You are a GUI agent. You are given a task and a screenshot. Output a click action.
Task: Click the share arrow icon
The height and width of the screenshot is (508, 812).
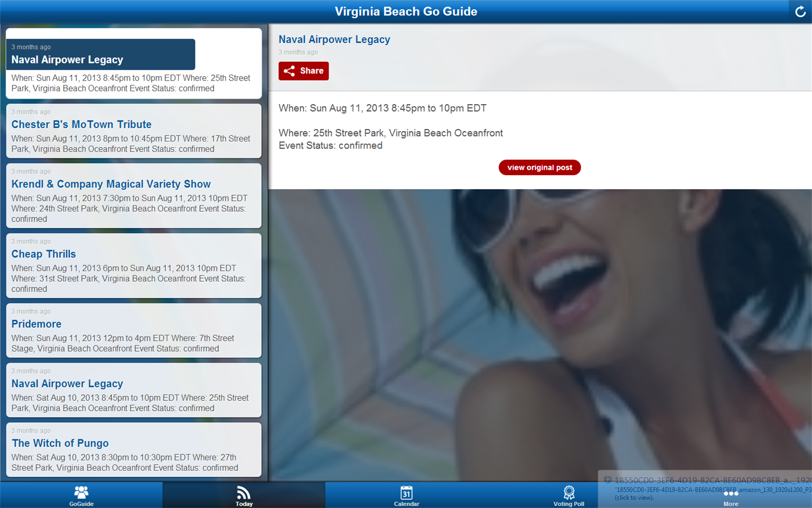(x=290, y=71)
